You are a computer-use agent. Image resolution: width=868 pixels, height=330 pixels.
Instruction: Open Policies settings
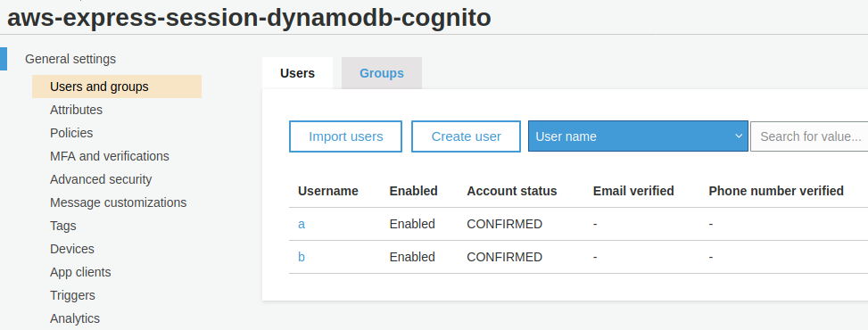(x=71, y=133)
